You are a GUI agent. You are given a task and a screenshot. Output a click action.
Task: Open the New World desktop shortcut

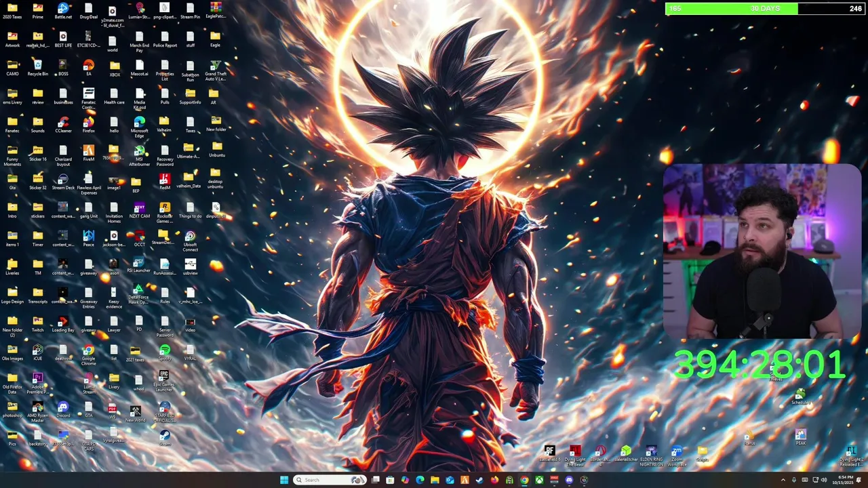click(x=136, y=413)
